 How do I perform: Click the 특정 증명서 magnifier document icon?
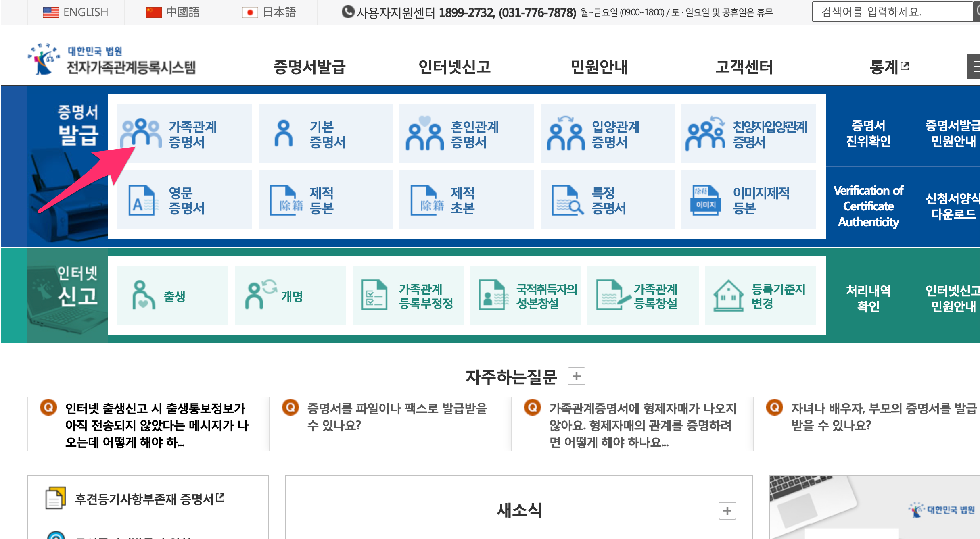coord(567,200)
